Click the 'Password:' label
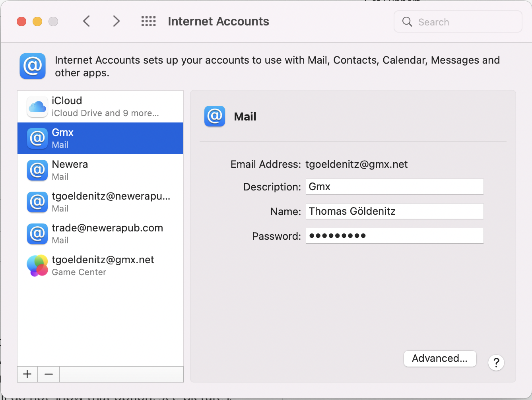The image size is (532, 400). pyautogui.click(x=276, y=236)
